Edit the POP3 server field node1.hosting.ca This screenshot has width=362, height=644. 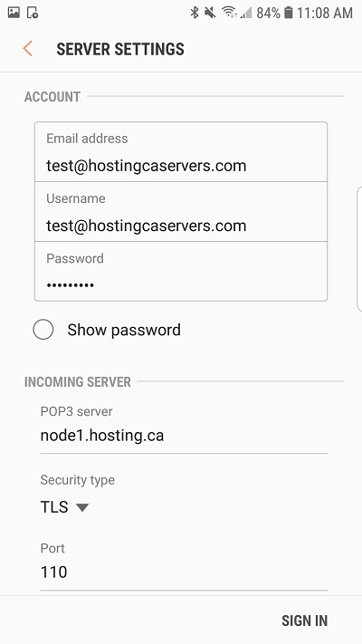tap(184, 436)
